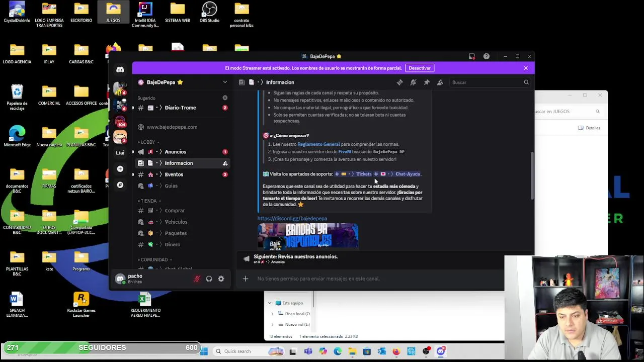
Task: Open user settings gear icon
Action: (221, 279)
